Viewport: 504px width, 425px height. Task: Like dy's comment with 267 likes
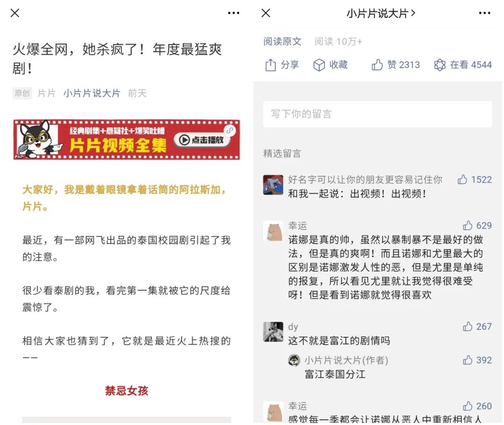coord(467,327)
